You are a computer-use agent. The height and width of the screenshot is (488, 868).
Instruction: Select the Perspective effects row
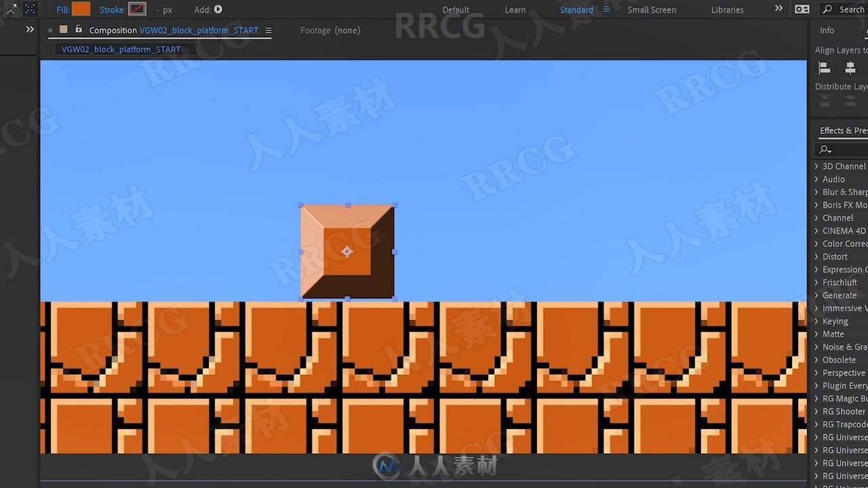point(841,372)
